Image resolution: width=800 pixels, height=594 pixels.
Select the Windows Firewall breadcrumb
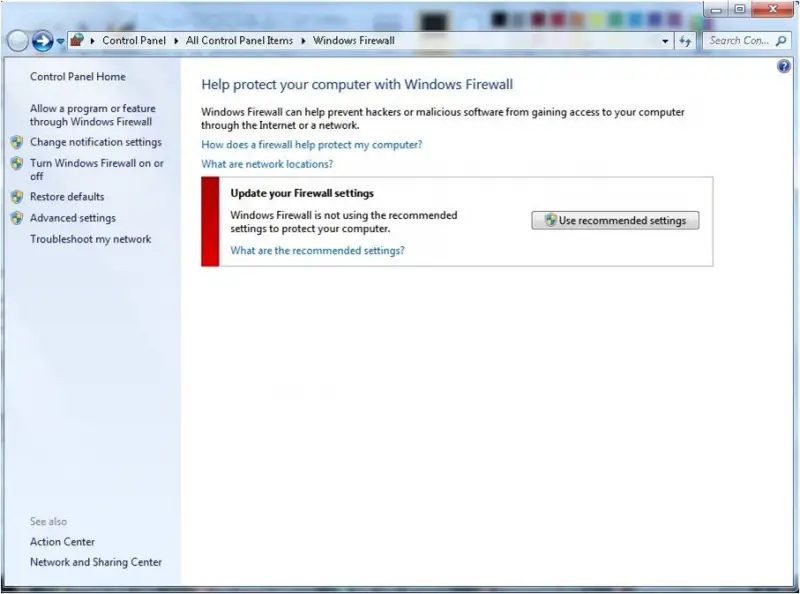tap(354, 40)
